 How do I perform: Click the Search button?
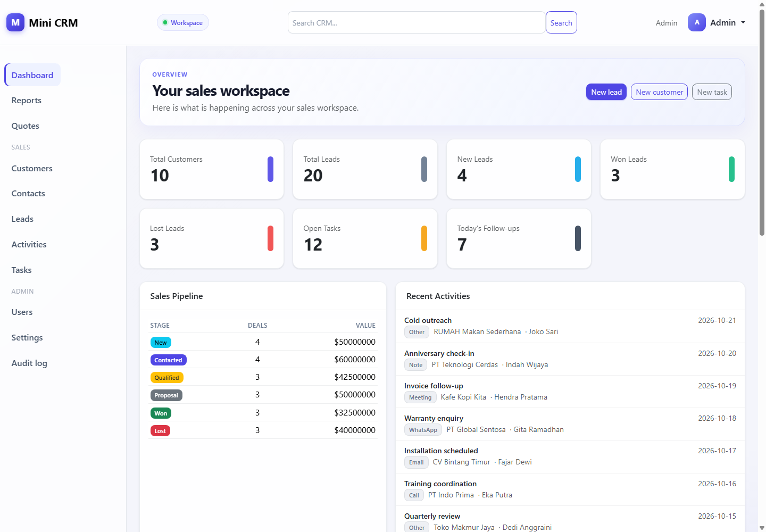click(x=561, y=23)
